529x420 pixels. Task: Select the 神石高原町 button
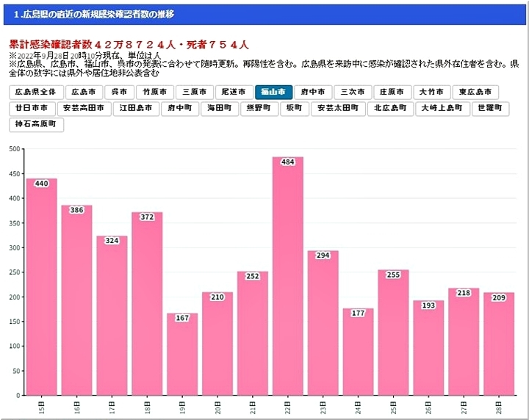(x=37, y=125)
